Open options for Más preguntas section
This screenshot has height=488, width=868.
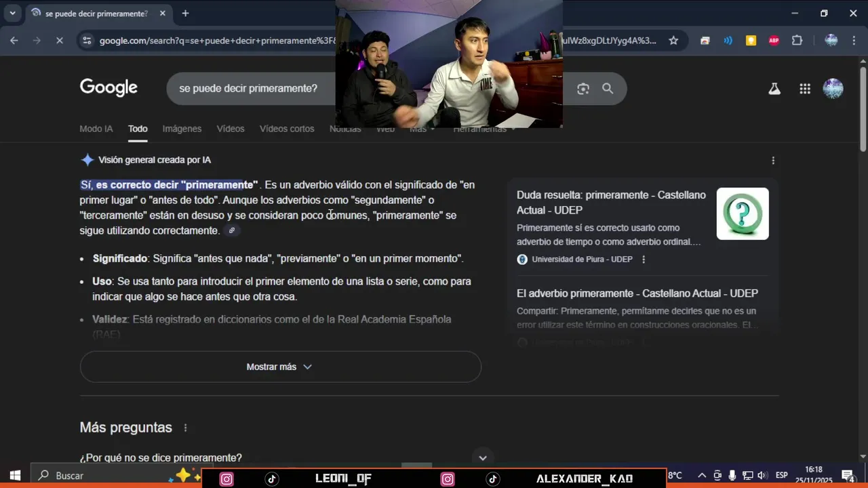[185, 428]
